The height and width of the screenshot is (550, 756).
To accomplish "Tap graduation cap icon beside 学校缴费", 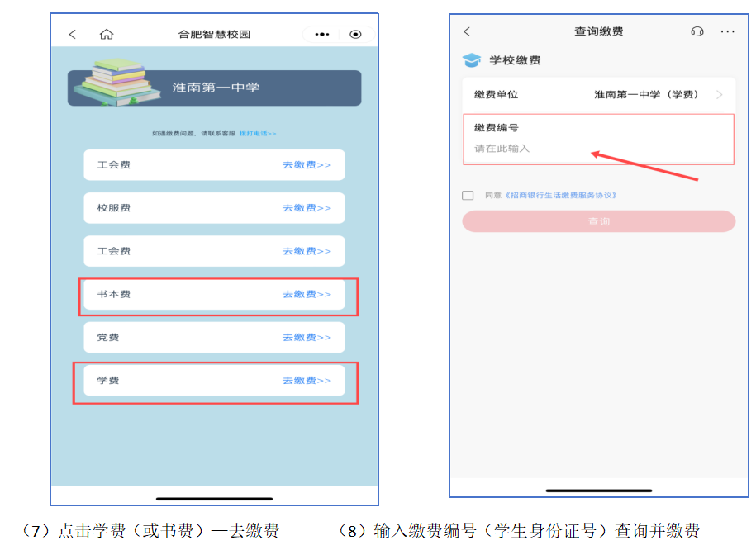I will (x=471, y=60).
